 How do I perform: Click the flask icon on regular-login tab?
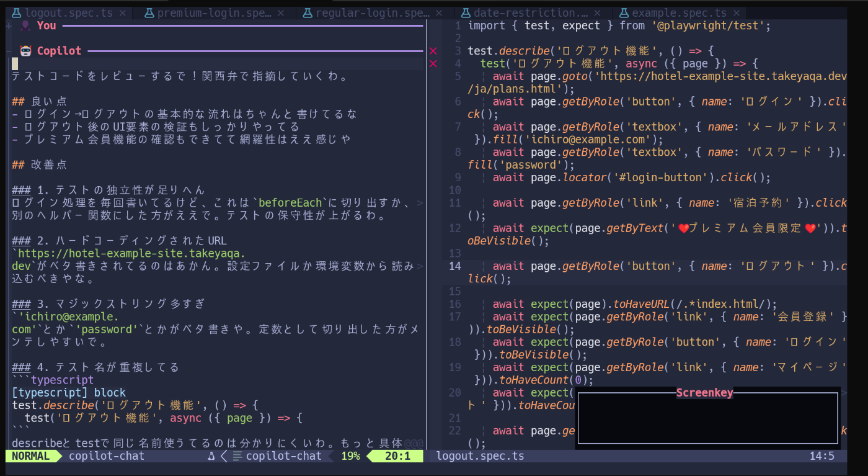point(307,12)
